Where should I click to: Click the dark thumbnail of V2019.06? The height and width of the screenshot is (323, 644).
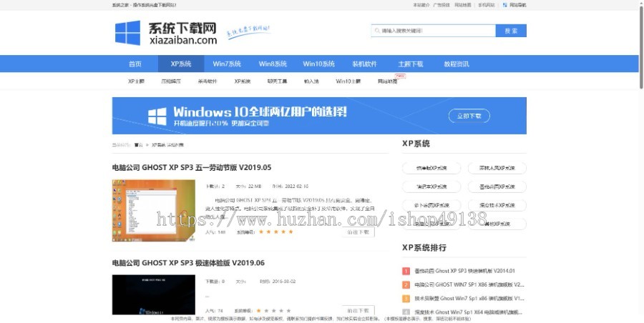click(154, 294)
